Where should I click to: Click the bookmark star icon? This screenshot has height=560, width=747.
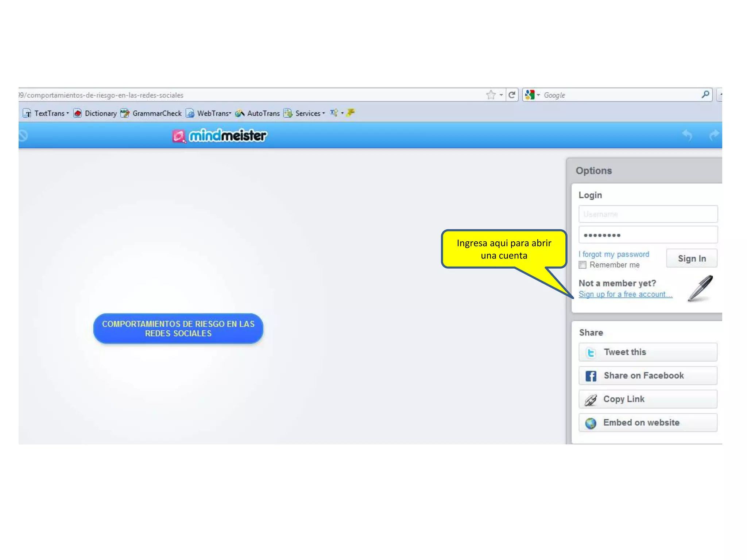pyautogui.click(x=491, y=95)
